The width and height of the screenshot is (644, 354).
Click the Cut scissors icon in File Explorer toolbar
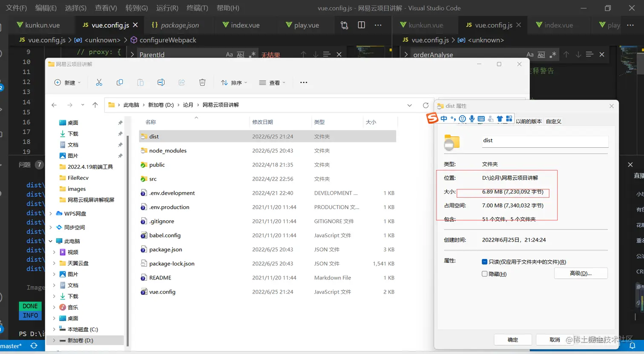click(x=99, y=83)
